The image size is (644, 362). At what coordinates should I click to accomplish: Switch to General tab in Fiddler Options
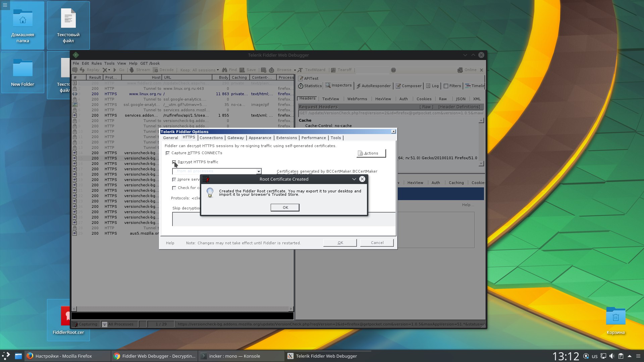point(170,138)
